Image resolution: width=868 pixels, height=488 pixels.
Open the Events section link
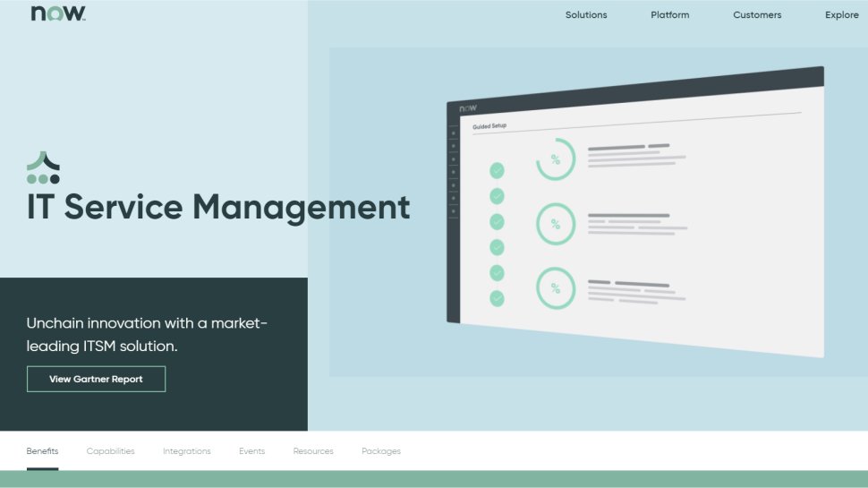click(x=251, y=451)
